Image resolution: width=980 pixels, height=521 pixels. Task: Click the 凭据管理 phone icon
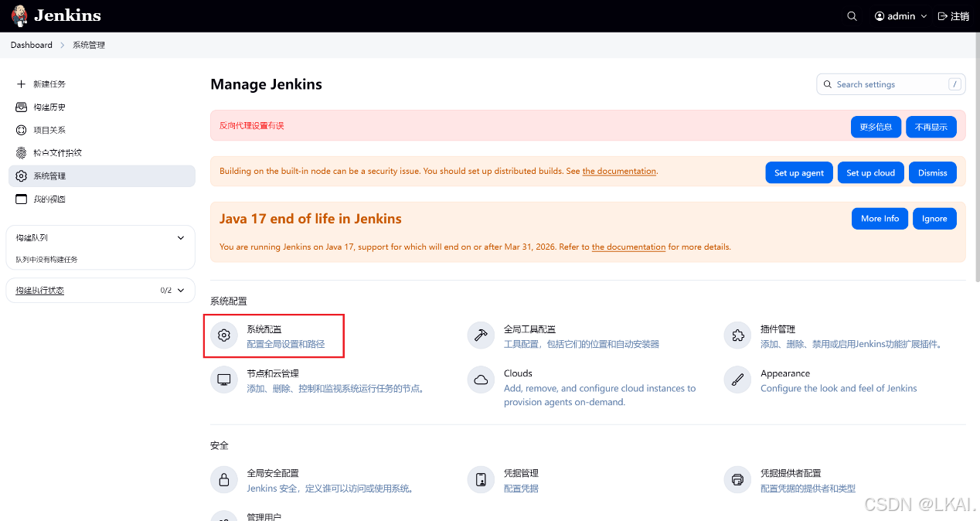click(481, 480)
